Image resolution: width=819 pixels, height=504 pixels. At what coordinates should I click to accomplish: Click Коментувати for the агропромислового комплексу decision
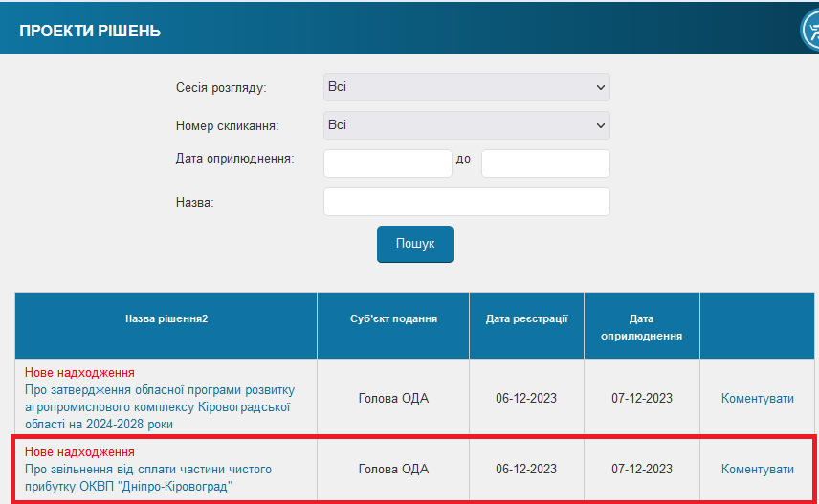pyautogui.click(x=758, y=399)
